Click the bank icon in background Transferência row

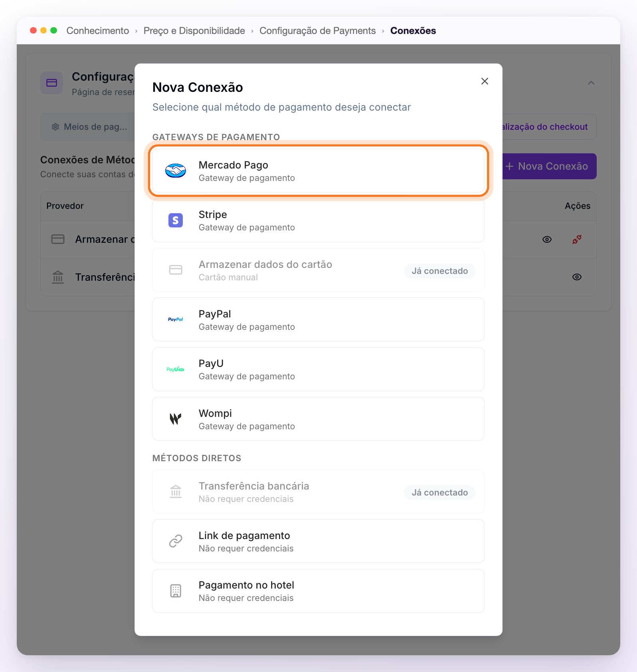(x=58, y=277)
